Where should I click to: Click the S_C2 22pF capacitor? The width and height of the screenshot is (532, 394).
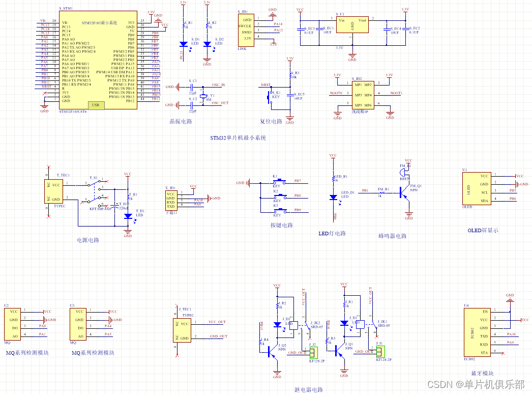pyautogui.click(x=192, y=105)
